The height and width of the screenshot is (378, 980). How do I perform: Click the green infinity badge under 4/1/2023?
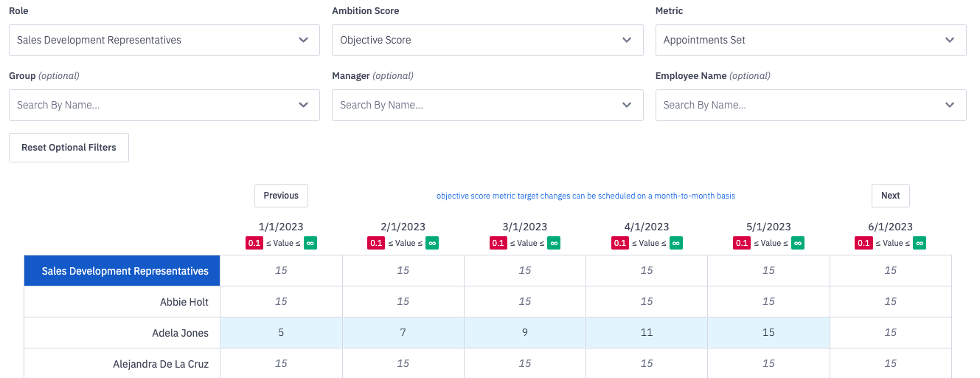pyautogui.click(x=676, y=243)
